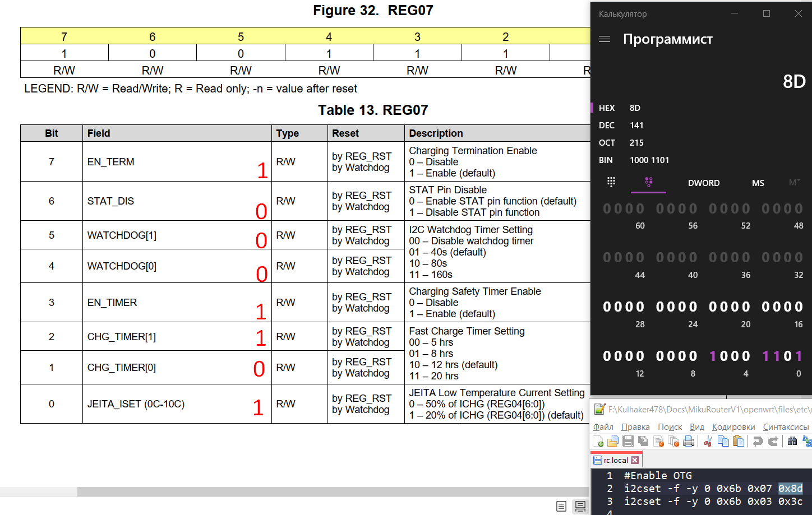Open the calculator hamburger navigation menu
This screenshot has width=812, height=515.
(605, 39)
